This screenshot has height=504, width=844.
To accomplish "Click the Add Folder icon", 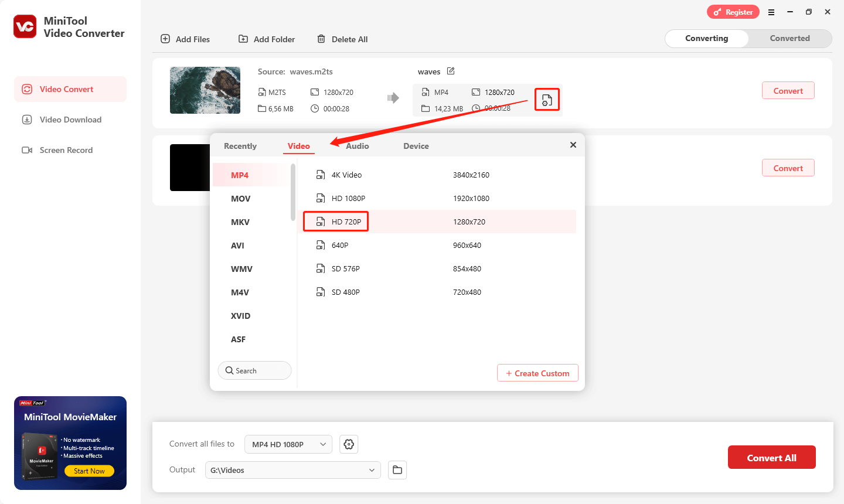I will 243,39.
